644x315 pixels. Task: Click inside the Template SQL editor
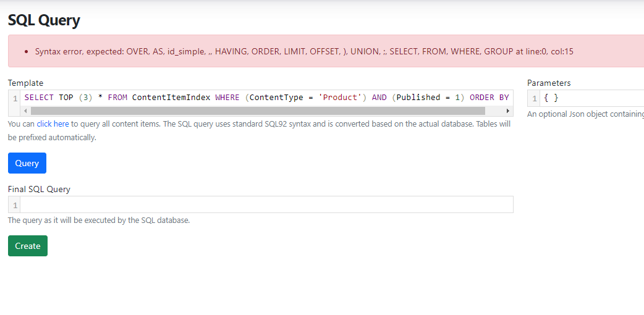[x=266, y=98]
